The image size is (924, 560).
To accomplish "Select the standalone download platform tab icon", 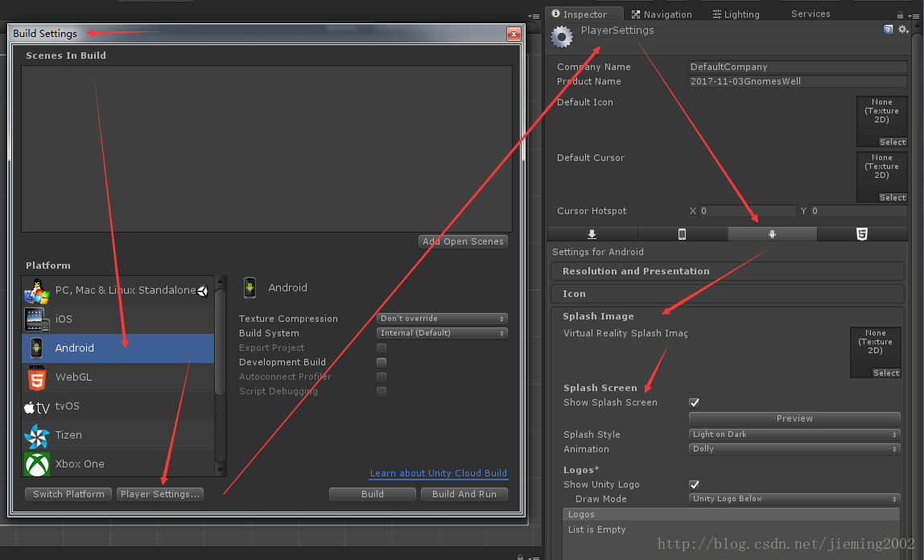I will [x=592, y=234].
